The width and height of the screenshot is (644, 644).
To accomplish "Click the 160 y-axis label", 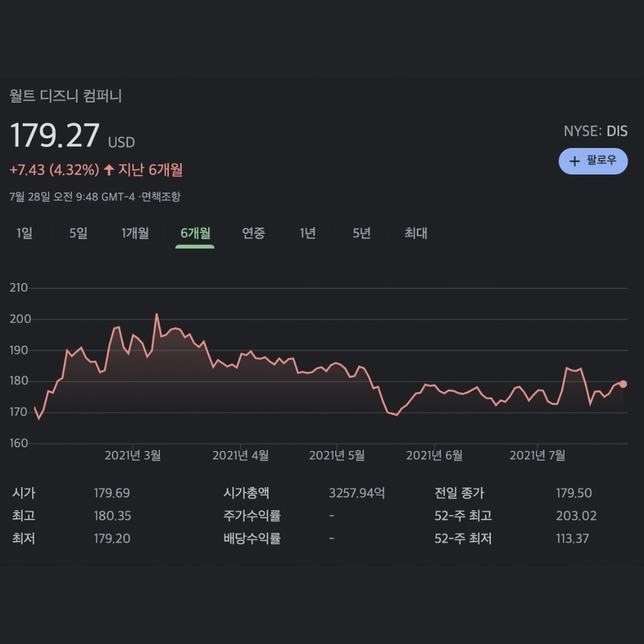I will tap(18, 442).
